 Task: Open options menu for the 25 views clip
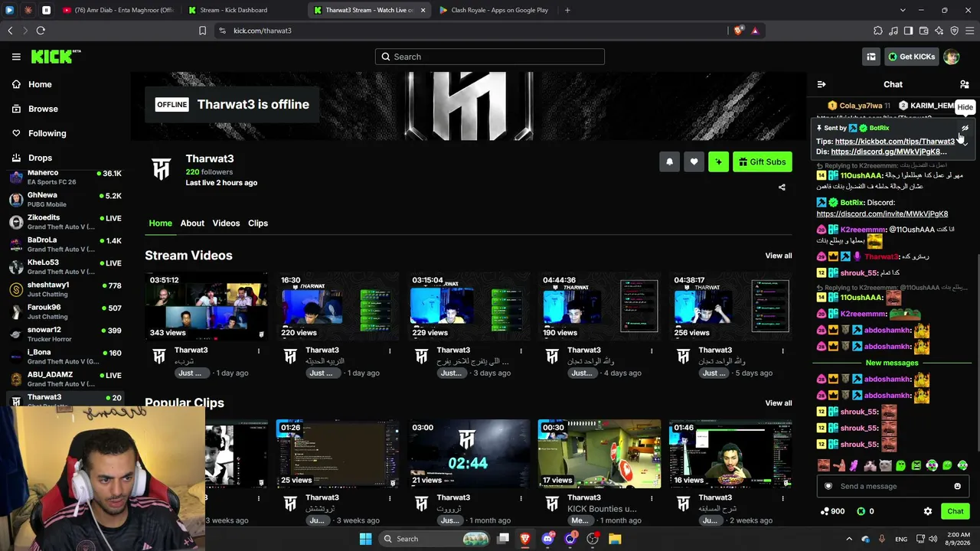(x=390, y=498)
